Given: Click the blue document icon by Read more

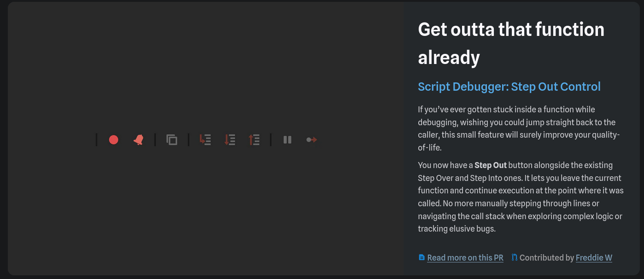Looking at the screenshot, I should (x=422, y=257).
